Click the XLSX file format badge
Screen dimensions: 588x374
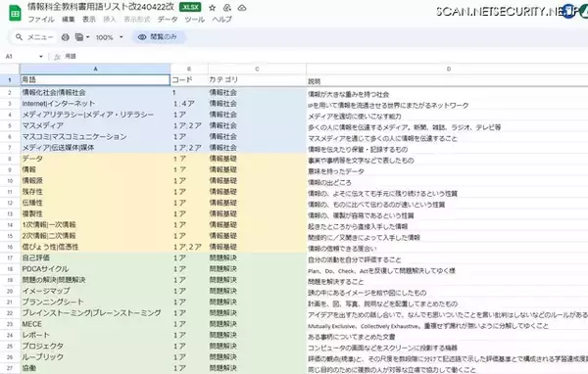[190, 7]
